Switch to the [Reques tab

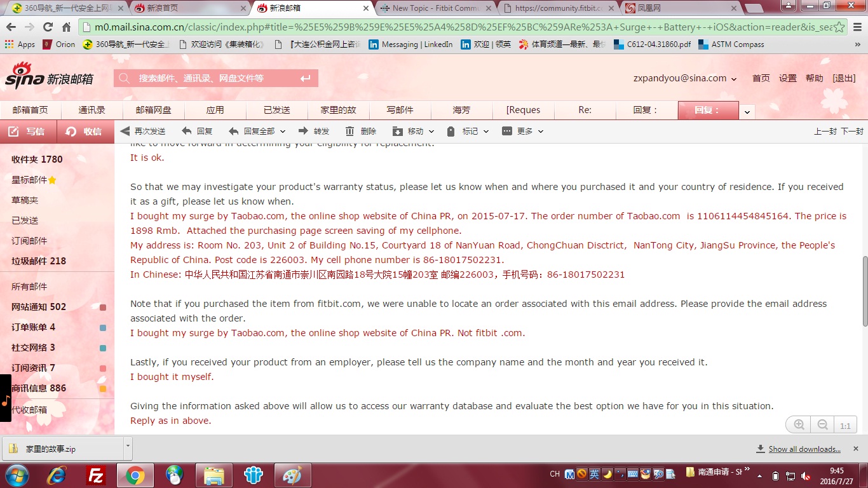coord(524,110)
